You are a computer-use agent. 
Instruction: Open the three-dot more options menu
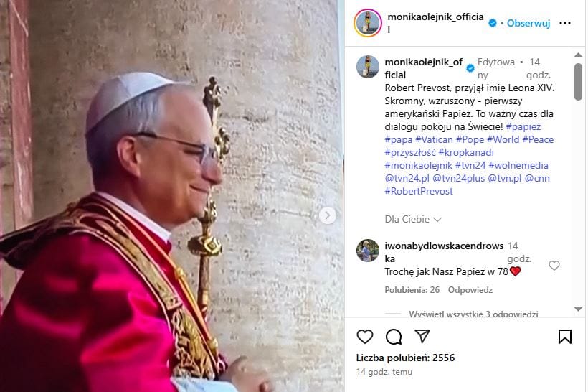click(565, 23)
